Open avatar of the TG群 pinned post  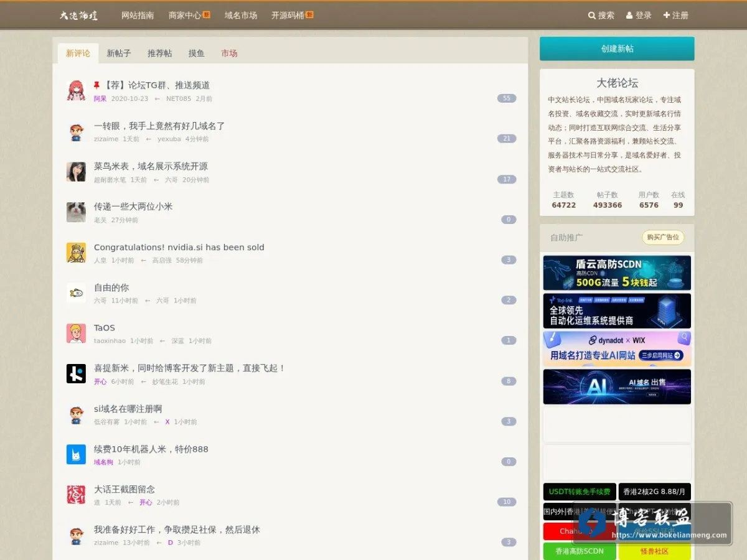[76, 90]
